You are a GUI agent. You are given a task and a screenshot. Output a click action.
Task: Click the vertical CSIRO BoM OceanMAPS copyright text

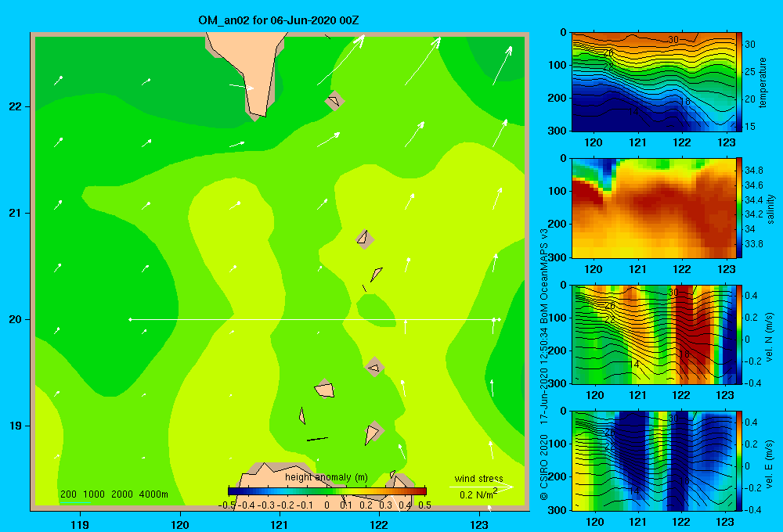544,365
